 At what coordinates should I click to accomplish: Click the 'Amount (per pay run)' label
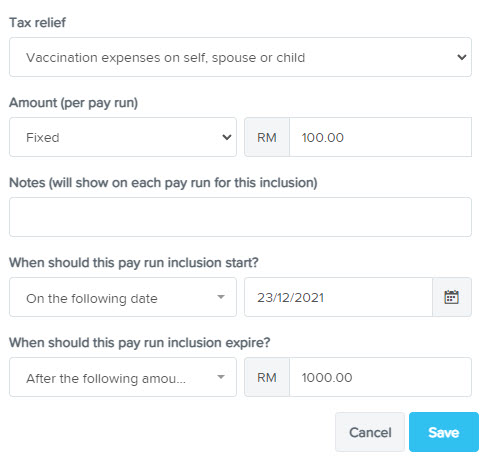pos(73,103)
